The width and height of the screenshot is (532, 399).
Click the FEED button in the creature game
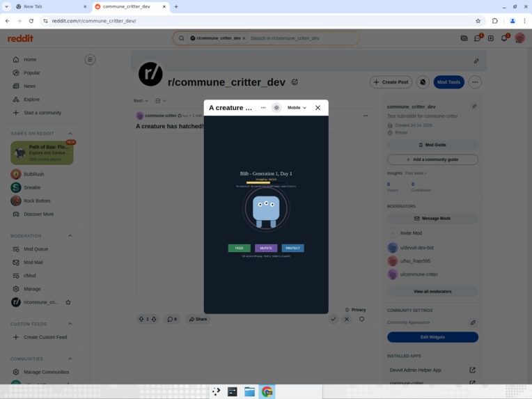pos(240,248)
